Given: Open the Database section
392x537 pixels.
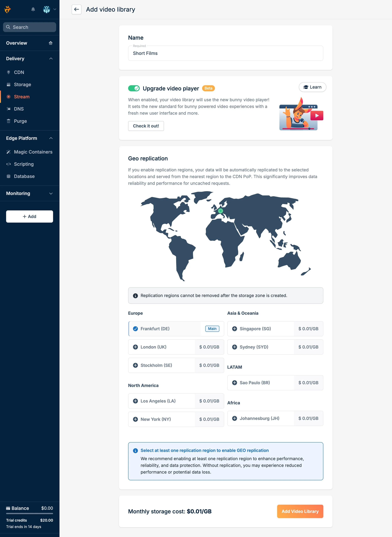Looking at the screenshot, I should coord(24,176).
